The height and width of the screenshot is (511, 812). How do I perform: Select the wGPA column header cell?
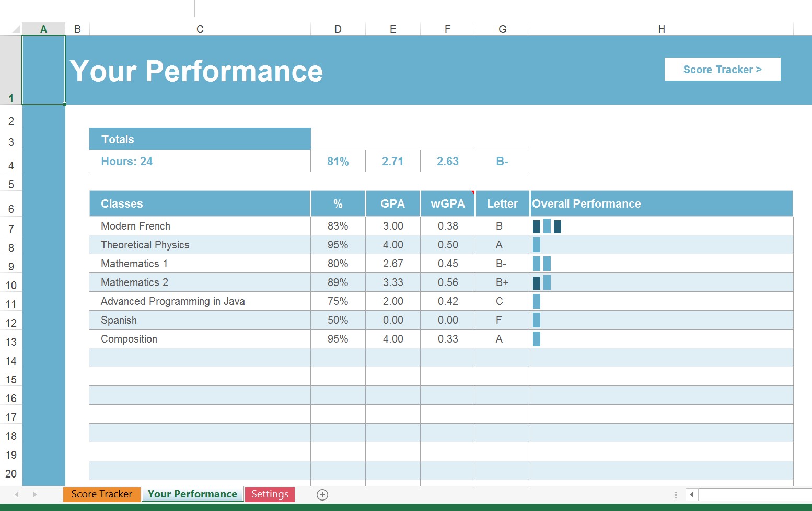pyautogui.click(x=447, y=203)
